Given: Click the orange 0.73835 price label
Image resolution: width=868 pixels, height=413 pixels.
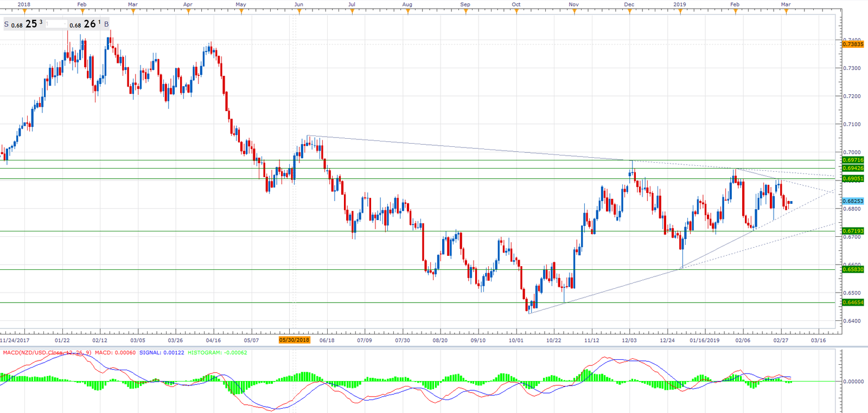Looking at the screenshot, I should tap(852, 44).
